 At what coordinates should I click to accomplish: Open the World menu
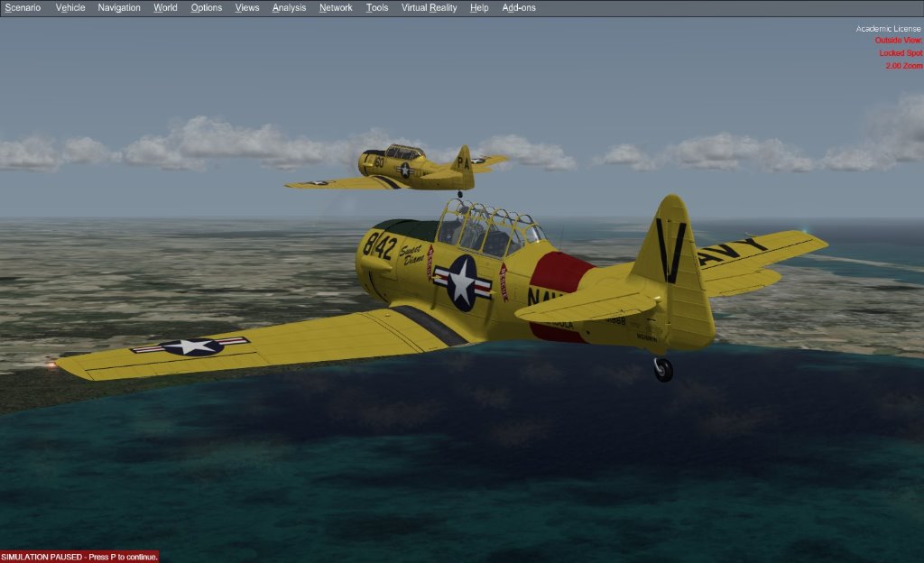pyautogui.click(x=165, y=7)
